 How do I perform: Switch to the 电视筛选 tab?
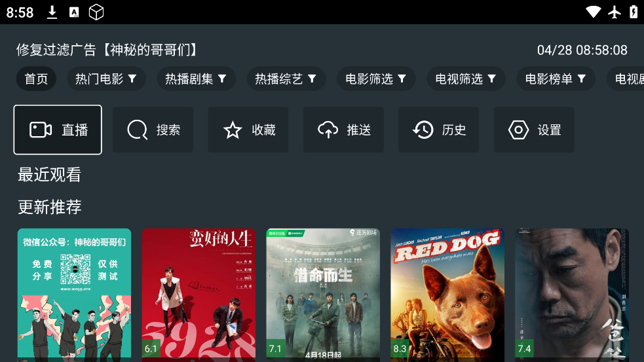pos(466,79)
